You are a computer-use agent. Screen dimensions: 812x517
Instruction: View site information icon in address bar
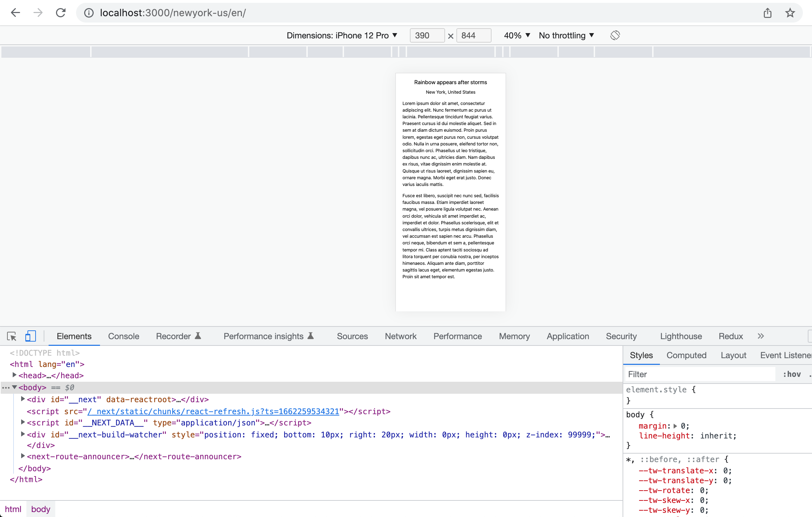(x=89, y=13)
